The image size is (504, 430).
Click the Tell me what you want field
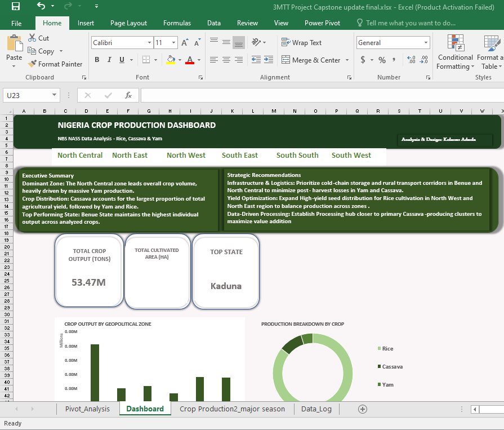tap(407, 23)
